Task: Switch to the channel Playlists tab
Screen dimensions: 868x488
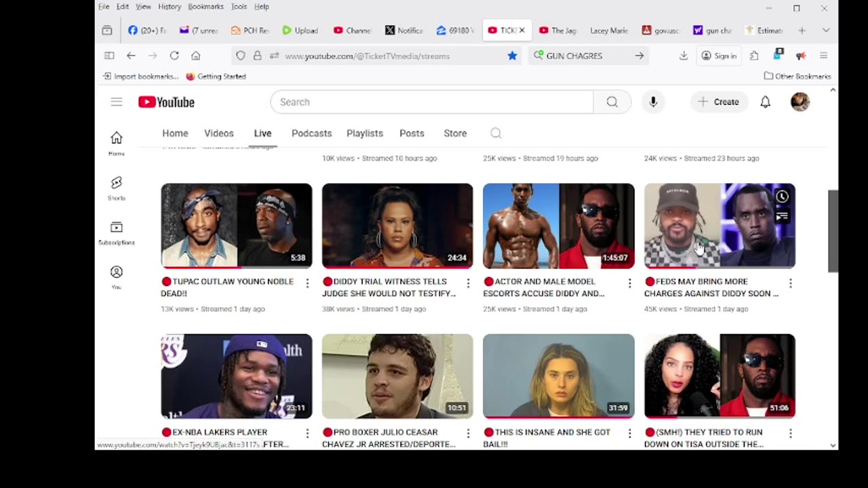Action: pos(365,134)
